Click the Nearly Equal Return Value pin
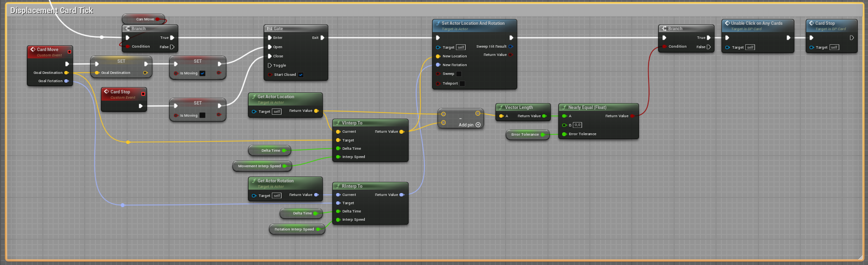This screenshot has width=868, height=265. click(632, 116)
